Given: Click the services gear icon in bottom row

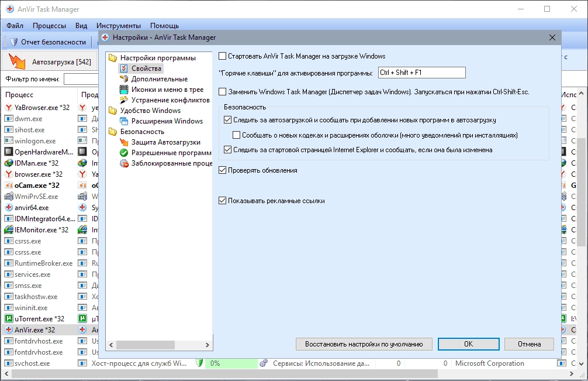Looking at the screenshot, I should tap(264, 363).
